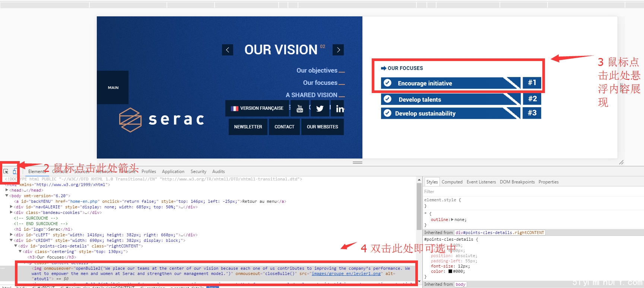Collapse the points-cles-details div node
This screenshot has width=644, height=288.
pyautogui.click(x=16, y=246)
